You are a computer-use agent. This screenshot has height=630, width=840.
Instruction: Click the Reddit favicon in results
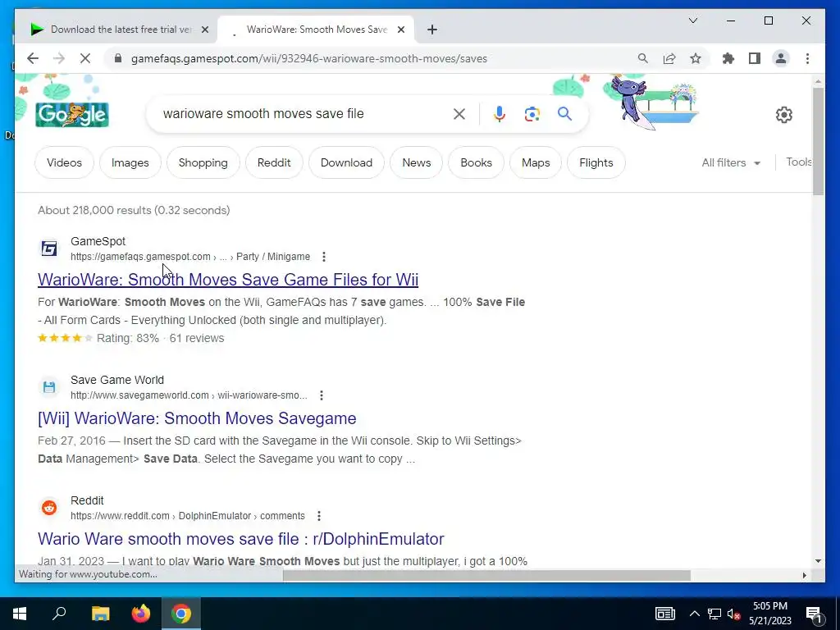pos(49,507)
